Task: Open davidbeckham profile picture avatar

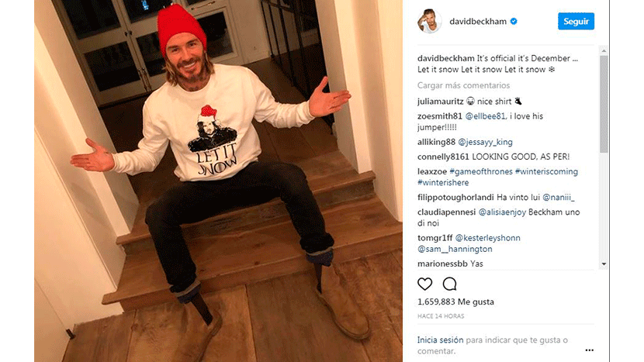Action: [430, 21]
